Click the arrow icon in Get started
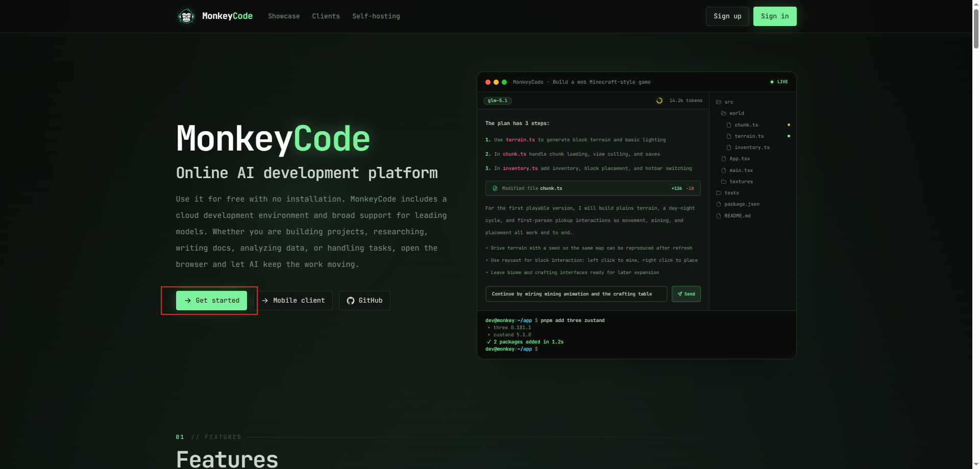 point(188,301)
